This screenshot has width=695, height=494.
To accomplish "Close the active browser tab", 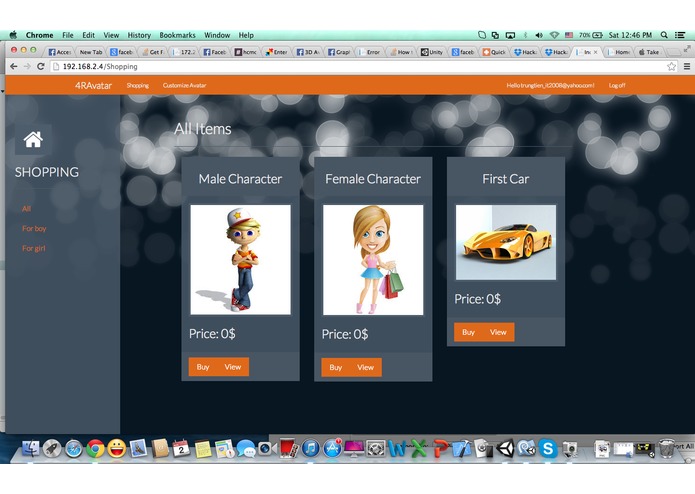I will 595,52.
